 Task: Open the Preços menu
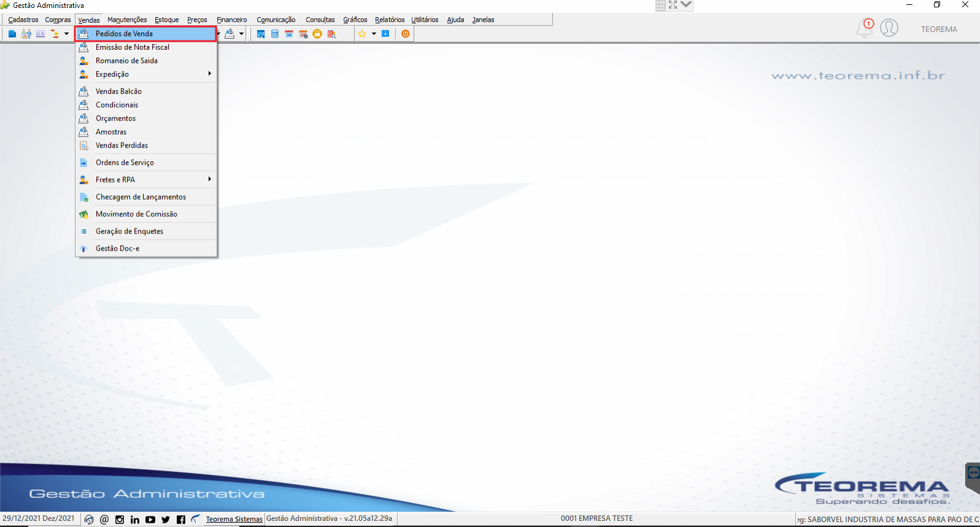coord(197,20)
